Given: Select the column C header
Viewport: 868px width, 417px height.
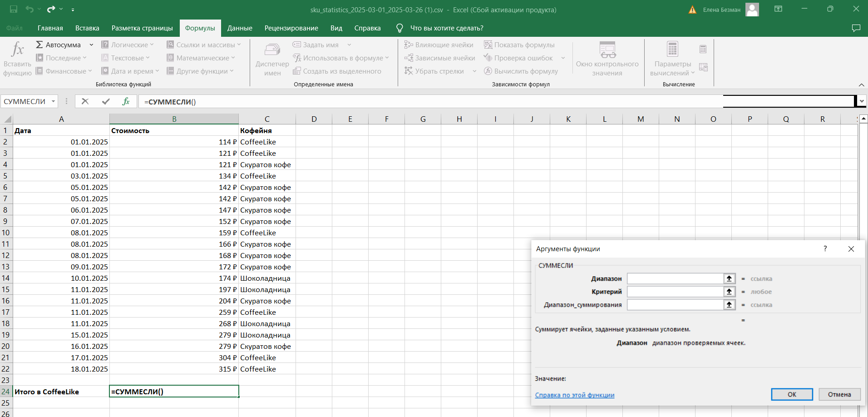Looking at the screenshot, I should 267,119.
